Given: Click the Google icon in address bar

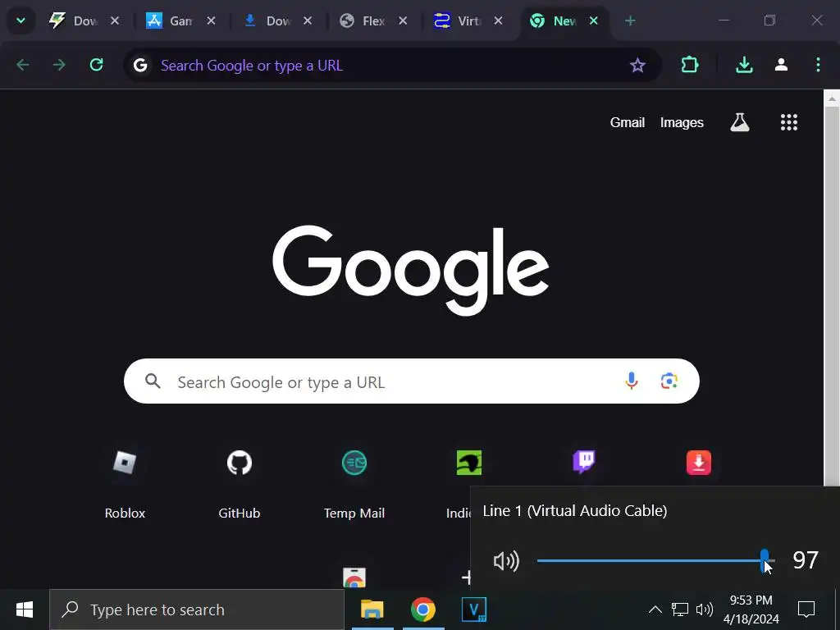Looking at the screenshot, I should 140,66.
